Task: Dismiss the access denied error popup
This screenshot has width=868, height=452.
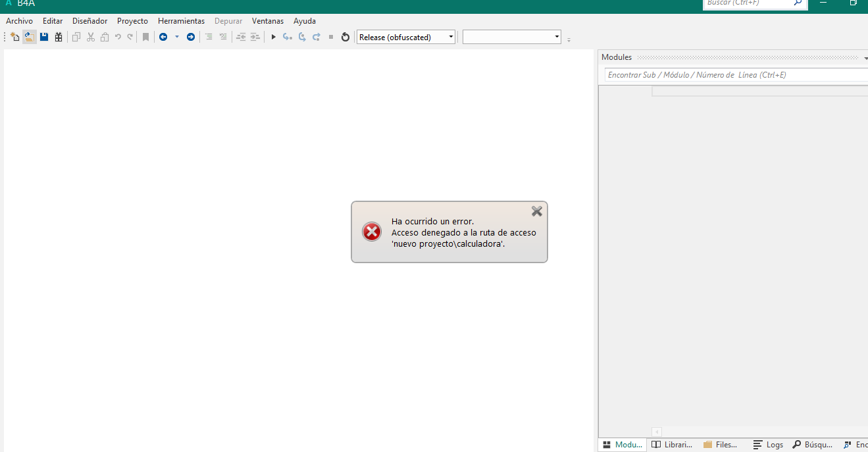Action: point(536,211)
